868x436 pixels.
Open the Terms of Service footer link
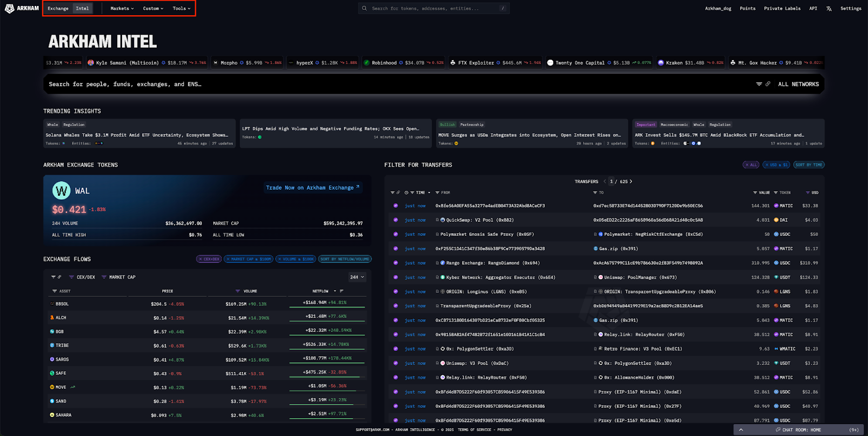click(474, 430)
